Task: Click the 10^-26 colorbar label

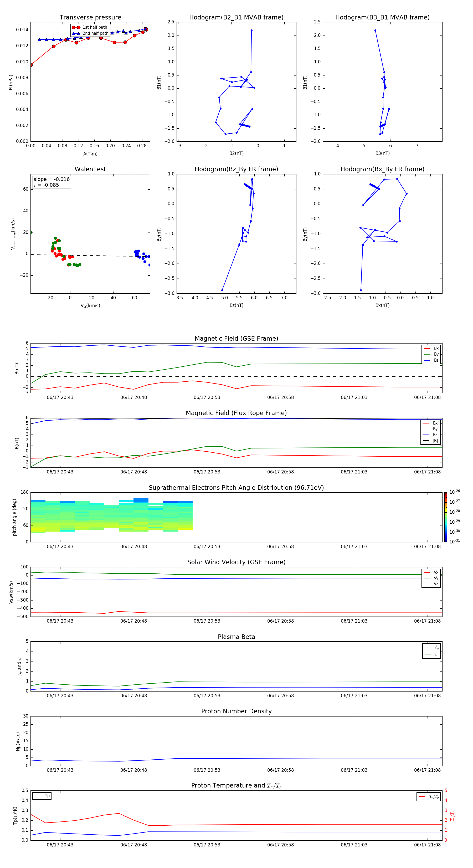Action: point(455,492)
